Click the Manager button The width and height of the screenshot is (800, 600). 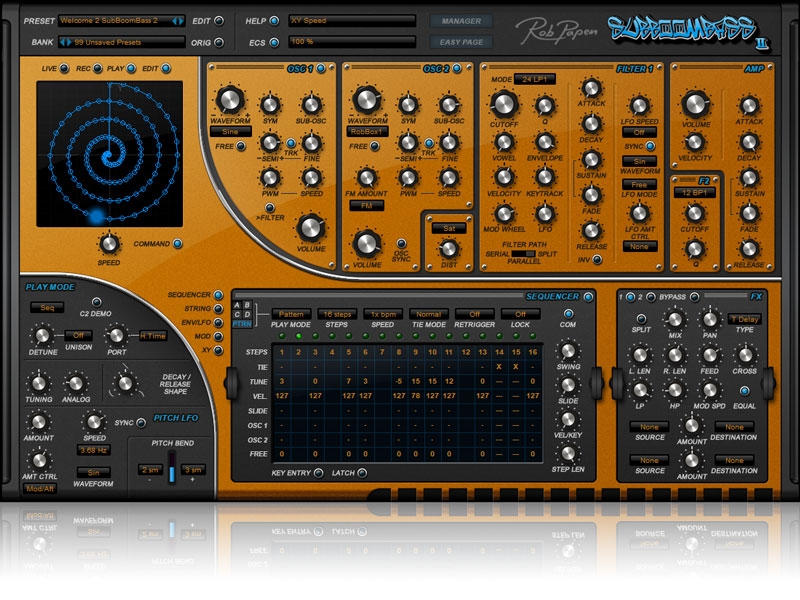(x=461, y=21)
